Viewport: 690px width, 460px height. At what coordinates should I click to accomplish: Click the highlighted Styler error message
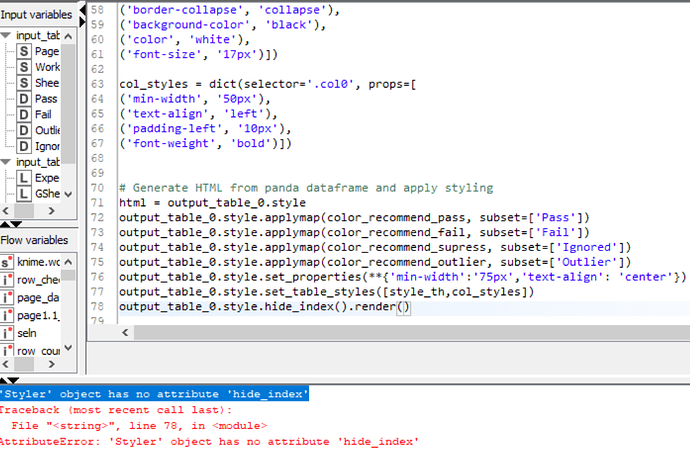[x=155, y=395]
